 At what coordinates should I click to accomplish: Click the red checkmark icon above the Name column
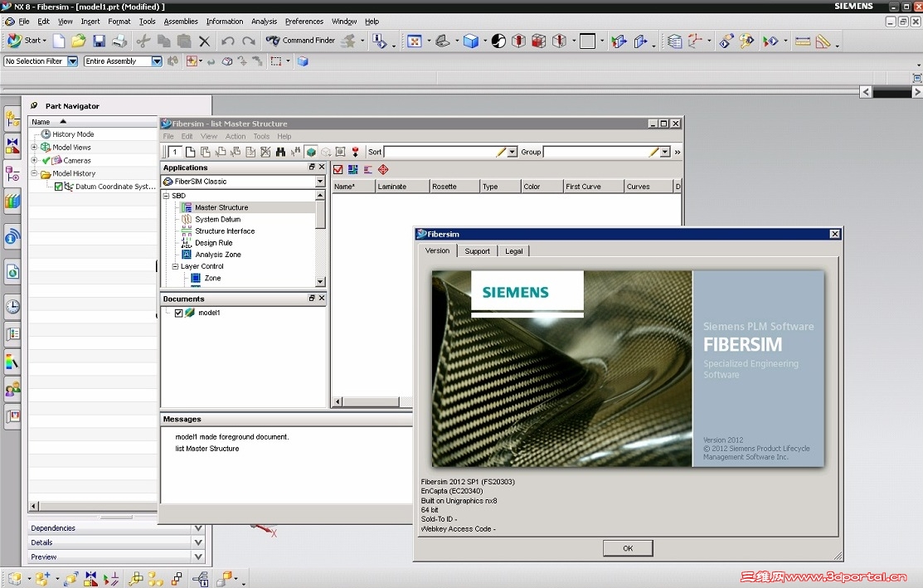[x=338, y=169]
